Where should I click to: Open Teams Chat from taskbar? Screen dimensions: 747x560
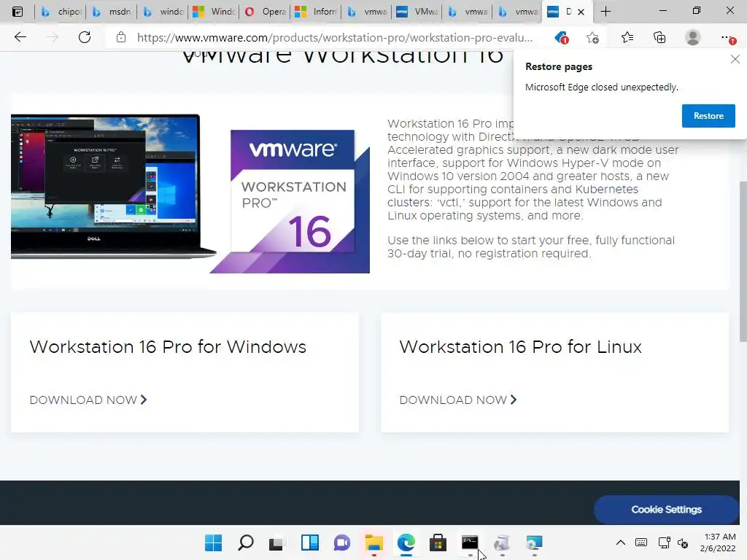tap(341, 542)
